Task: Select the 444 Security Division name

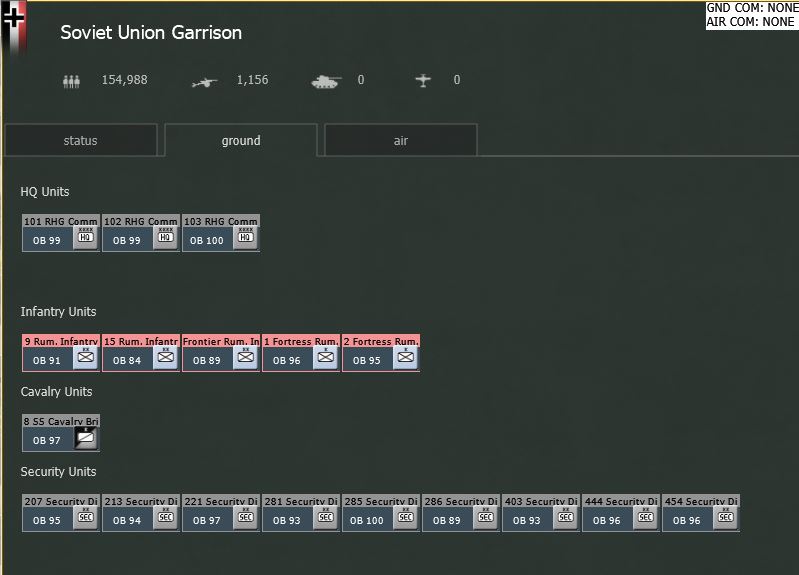Action: [621, 501]
